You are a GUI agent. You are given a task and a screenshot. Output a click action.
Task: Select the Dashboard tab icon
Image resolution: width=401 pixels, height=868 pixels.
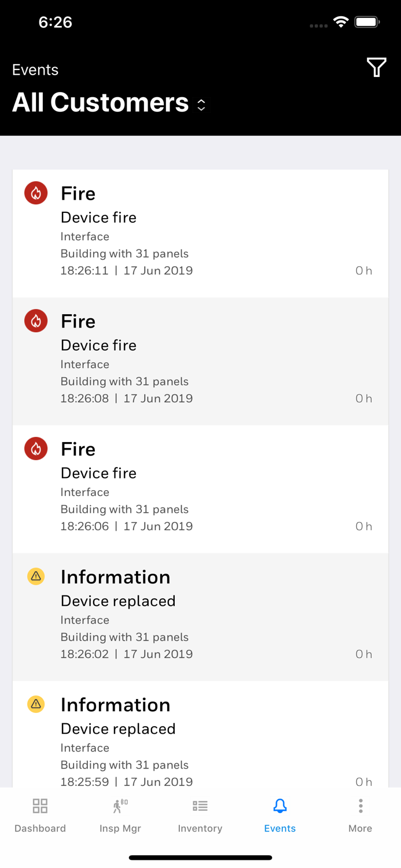(x=39, y=806)
